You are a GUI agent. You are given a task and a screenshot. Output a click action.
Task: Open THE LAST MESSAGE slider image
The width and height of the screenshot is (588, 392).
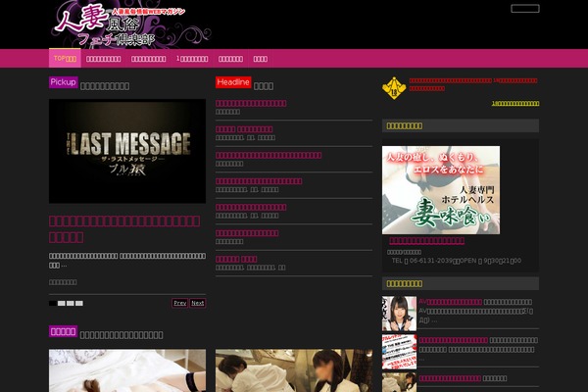click(127, 151)
